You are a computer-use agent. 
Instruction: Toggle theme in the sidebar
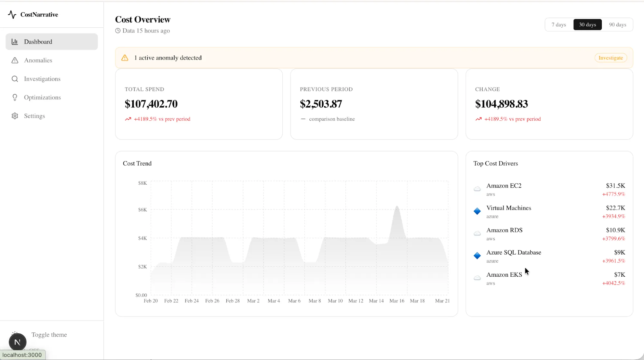(49, 335)
